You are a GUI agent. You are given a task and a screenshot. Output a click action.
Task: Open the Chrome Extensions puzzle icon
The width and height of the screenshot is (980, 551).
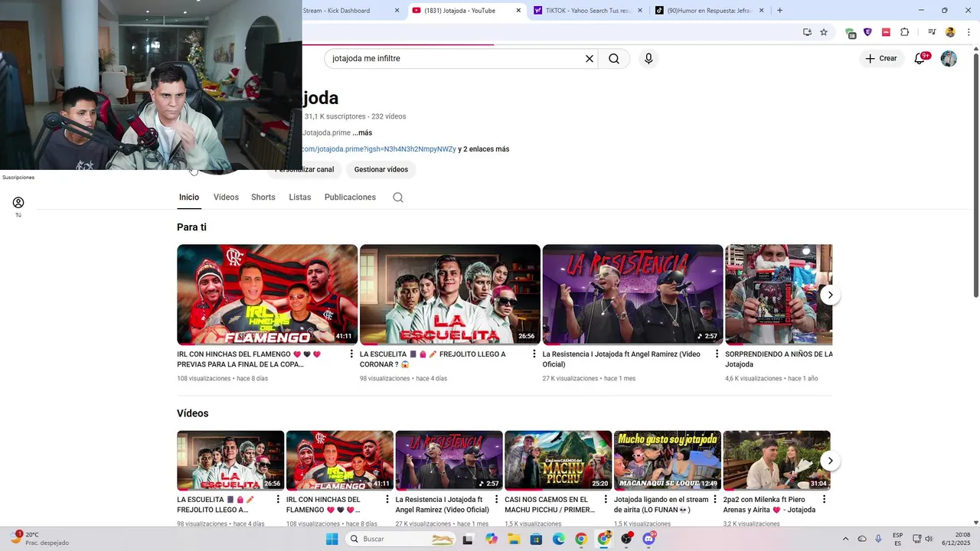(905, 32)
